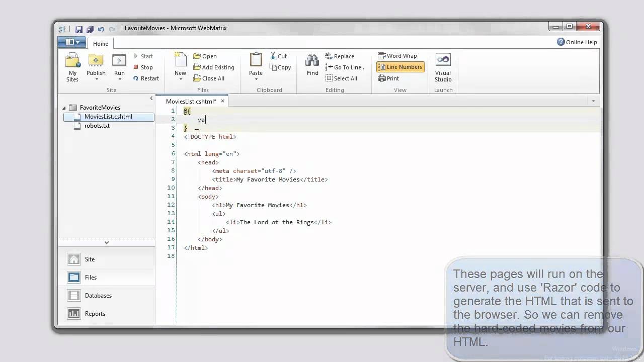The height and width of the screenshot is (362, 644).
Task: Open the Paste dropdown arrow
Action: [x=256, y=79]
